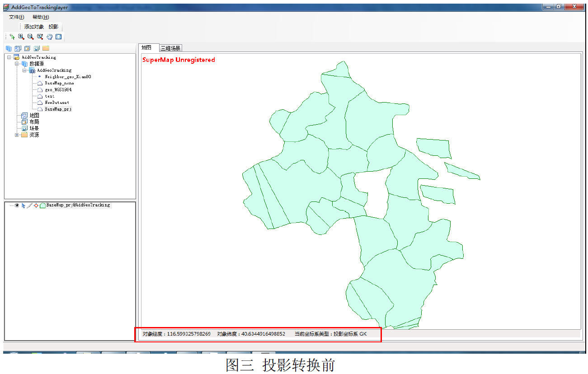Select the Neighbor_geo_Xian80 dataset

[68, 77]
